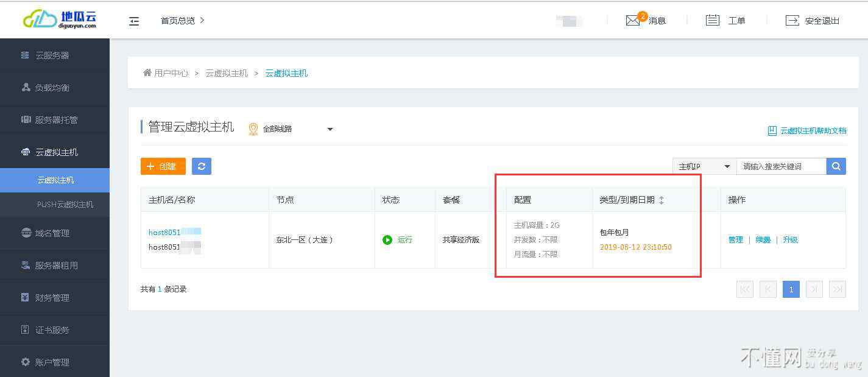Open the 全部线路 line dropdown
The image size is (868, 377).
tap(298, 129)
